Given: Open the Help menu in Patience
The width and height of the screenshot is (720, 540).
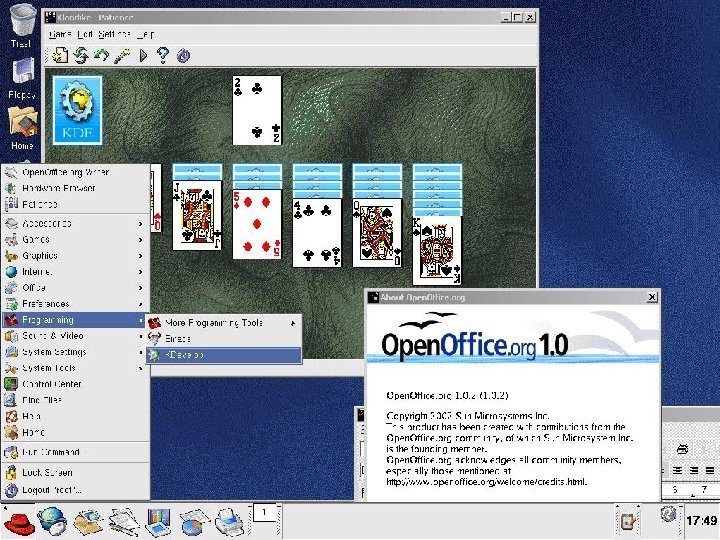Looking at the screenshot, I should tap(145, 34).
